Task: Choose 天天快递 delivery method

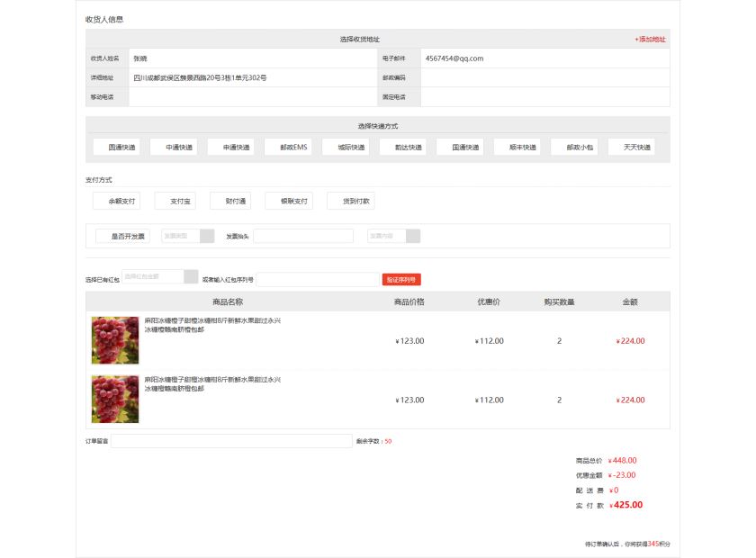Action: (x=632, y=147)
